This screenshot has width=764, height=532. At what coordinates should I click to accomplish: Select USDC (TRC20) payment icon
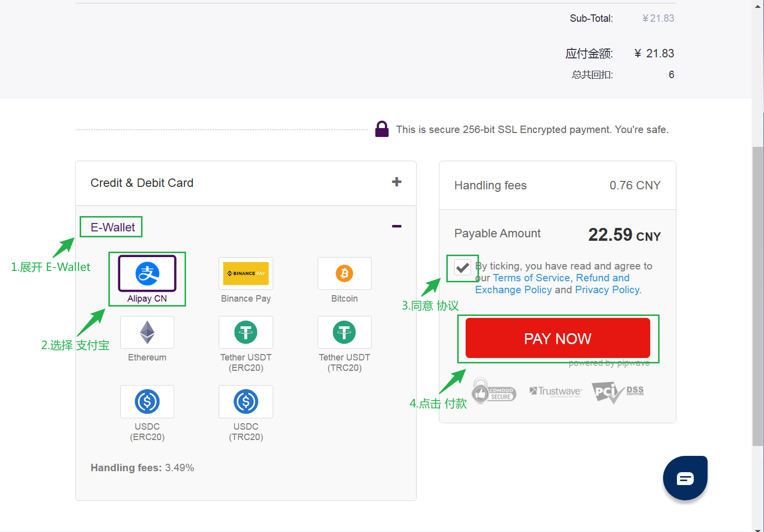point(246,401)
